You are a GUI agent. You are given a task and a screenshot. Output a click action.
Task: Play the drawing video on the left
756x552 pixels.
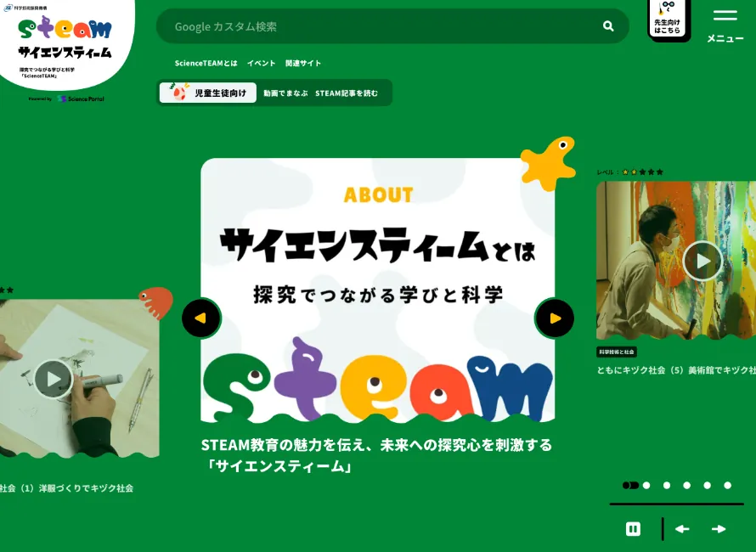click(x=53, y=379)
